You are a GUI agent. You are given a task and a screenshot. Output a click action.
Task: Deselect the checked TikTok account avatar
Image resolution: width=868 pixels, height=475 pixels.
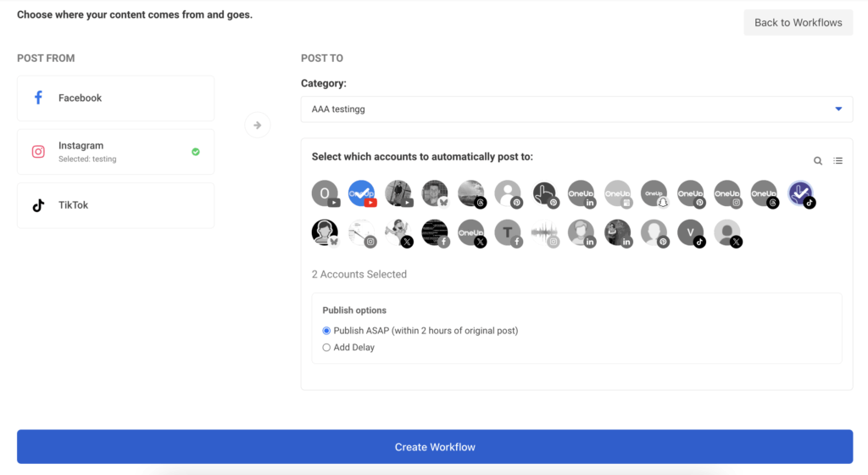point(800,193)
